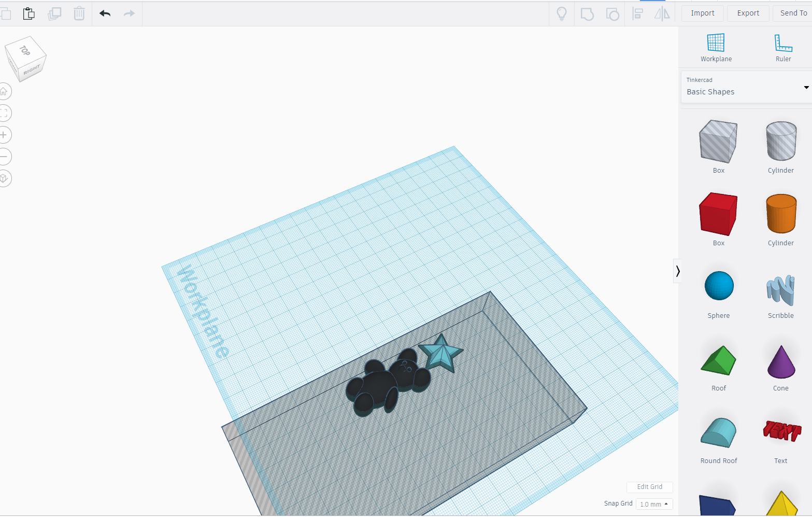Click the Copy icon in the toolbar
This screenshot has width=812, height=517.
coord(5,13)
